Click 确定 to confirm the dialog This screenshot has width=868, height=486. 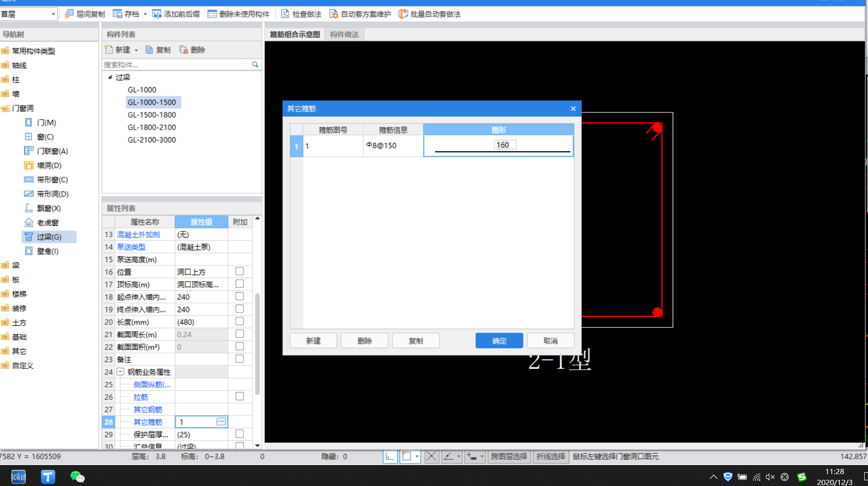coord(499,341)
